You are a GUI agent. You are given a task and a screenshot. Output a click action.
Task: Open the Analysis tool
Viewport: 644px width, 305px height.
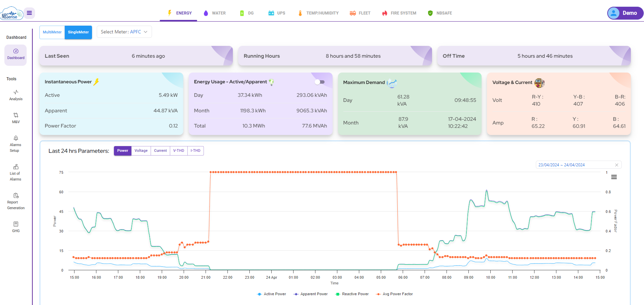pos(16,95)
